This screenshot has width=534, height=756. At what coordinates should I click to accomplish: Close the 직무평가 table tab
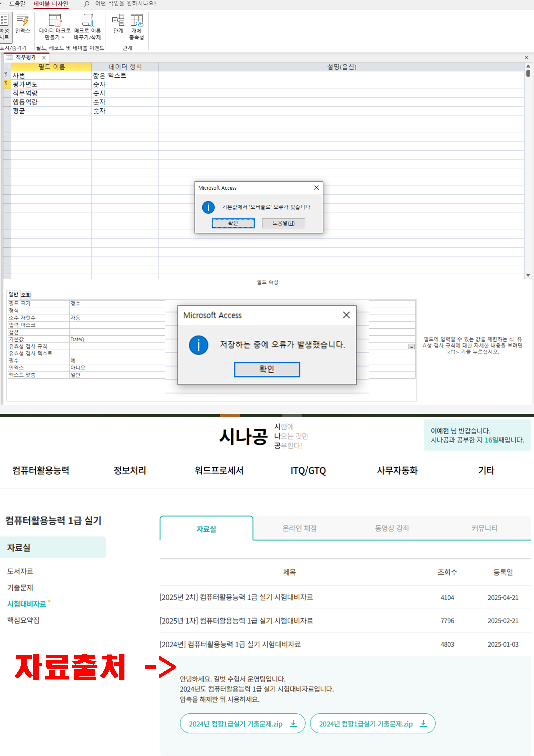point(44,57)
